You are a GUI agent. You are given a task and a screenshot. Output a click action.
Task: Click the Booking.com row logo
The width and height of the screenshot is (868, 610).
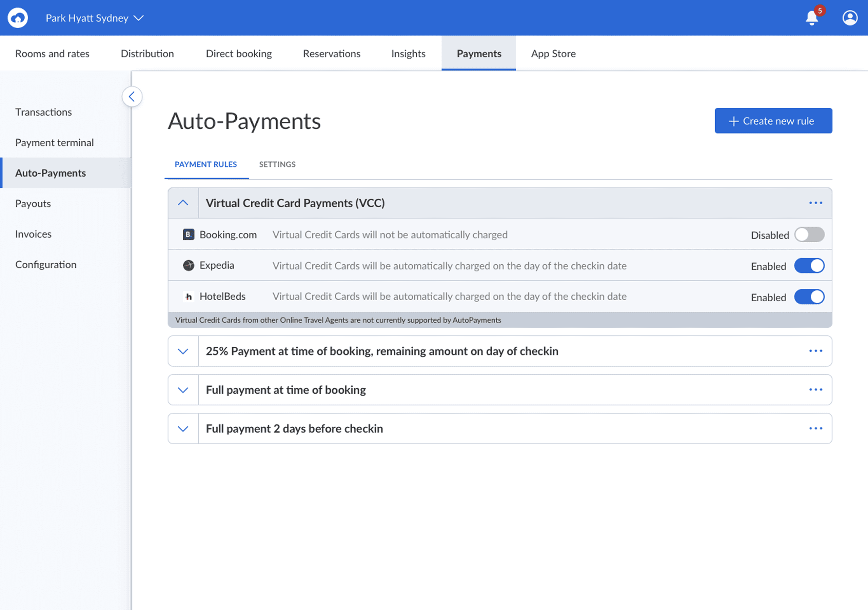tap(188, 235)
